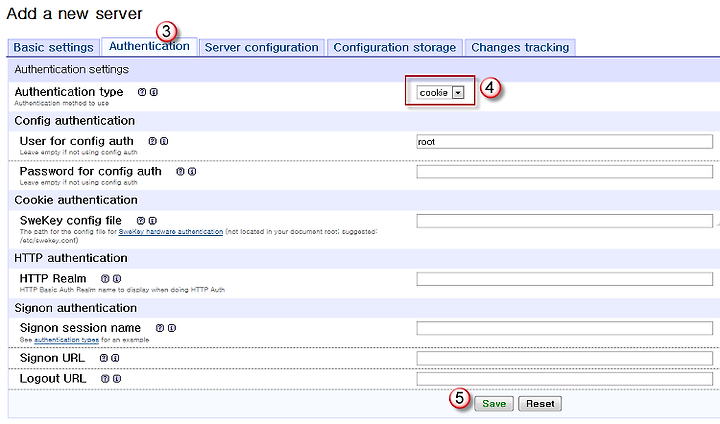Follow the authentication types link
The width and height of the screenshot is (720, 424).
(67, 340)
